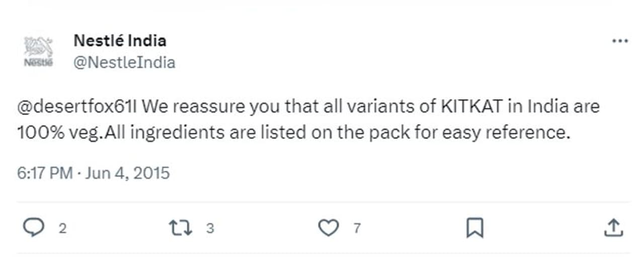644x257 pixels.
Task: Click the reply count of 2
Action: point(62,228)
